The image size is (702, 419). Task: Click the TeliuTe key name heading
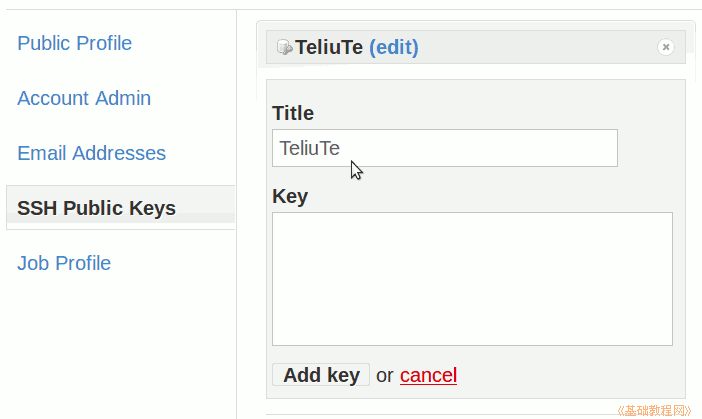pyautogui.click(x=329, y=47)
